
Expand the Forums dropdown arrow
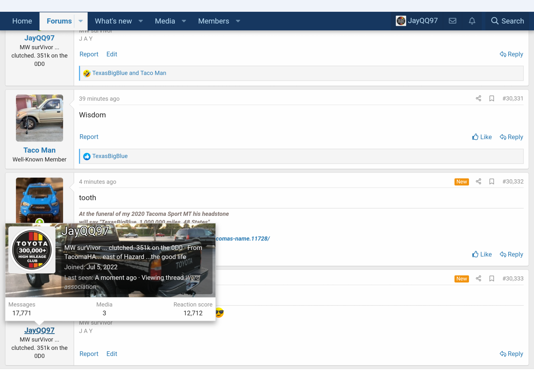(x=80, y=21)
